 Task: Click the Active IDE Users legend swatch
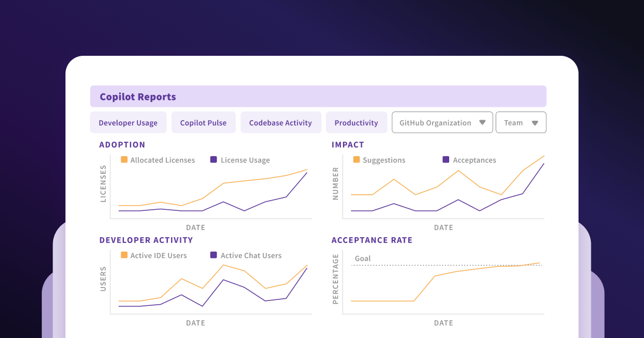pos(124,255)
